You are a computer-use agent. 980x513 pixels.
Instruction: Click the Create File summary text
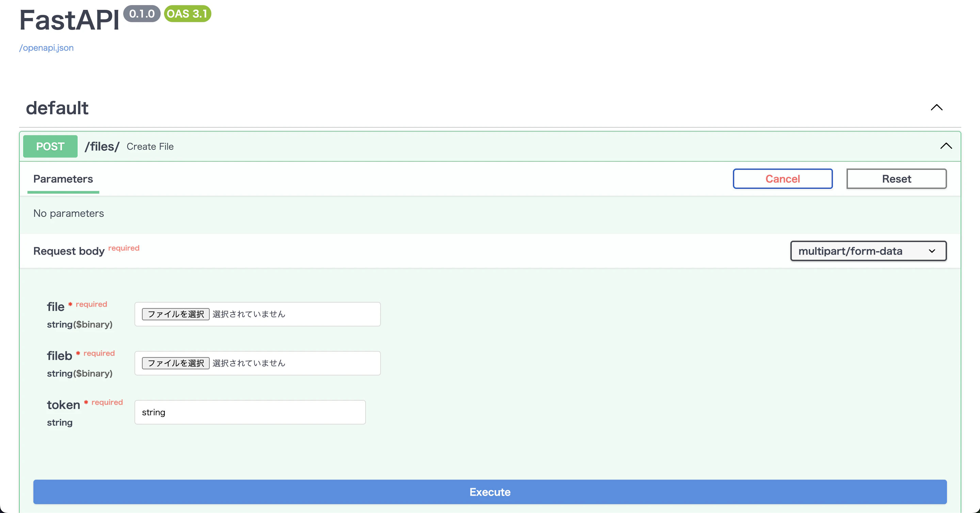click(150, 146)
